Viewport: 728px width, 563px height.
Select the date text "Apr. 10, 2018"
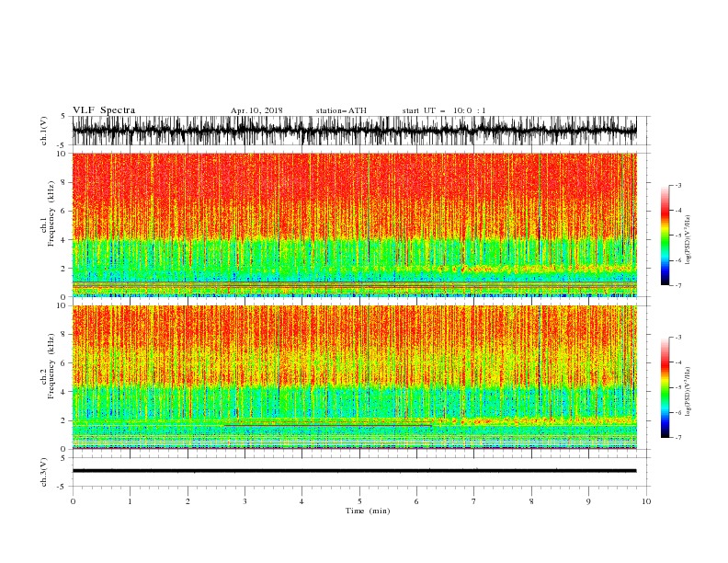[x=256, y=110]
